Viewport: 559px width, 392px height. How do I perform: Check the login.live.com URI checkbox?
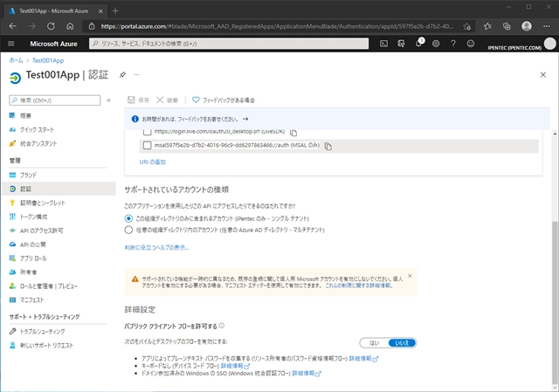147,132
